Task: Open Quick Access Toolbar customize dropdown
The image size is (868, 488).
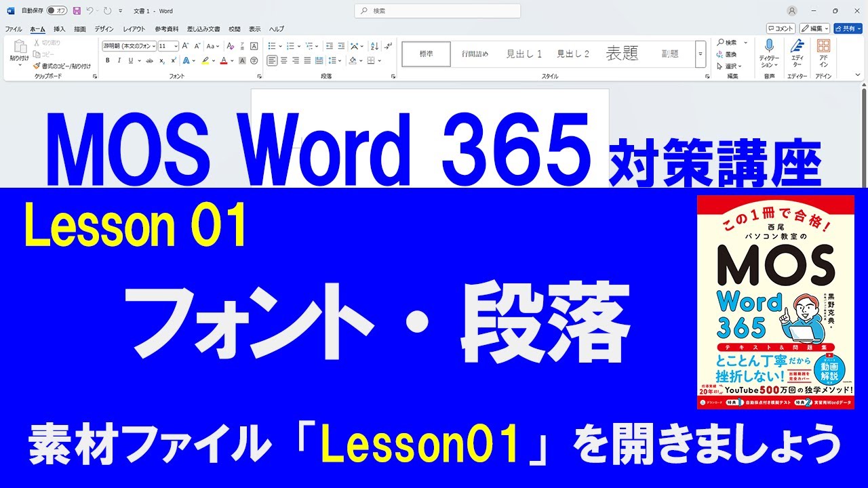Action: [121, 11]
